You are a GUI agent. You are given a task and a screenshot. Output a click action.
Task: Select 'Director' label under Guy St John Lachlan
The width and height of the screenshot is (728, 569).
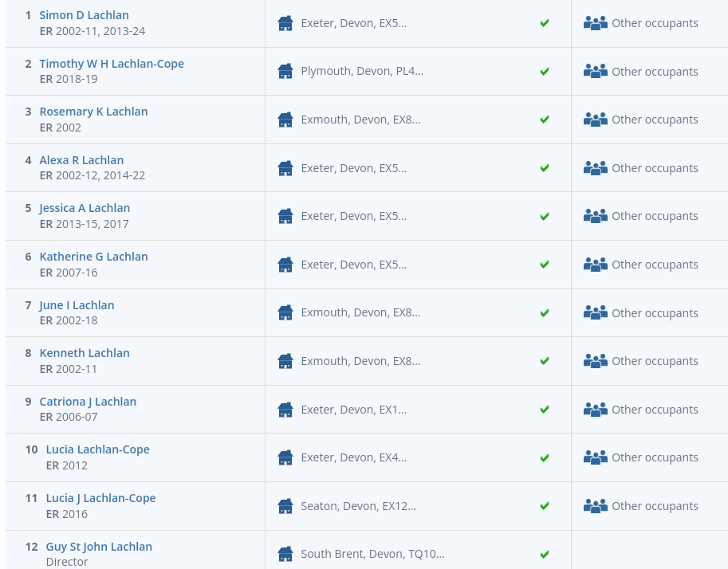[x=67, y=562]
